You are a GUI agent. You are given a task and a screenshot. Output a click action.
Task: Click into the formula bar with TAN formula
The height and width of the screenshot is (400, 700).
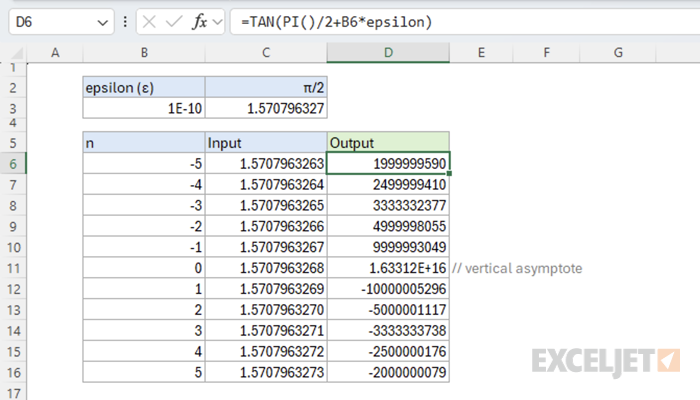pos(464,21)
